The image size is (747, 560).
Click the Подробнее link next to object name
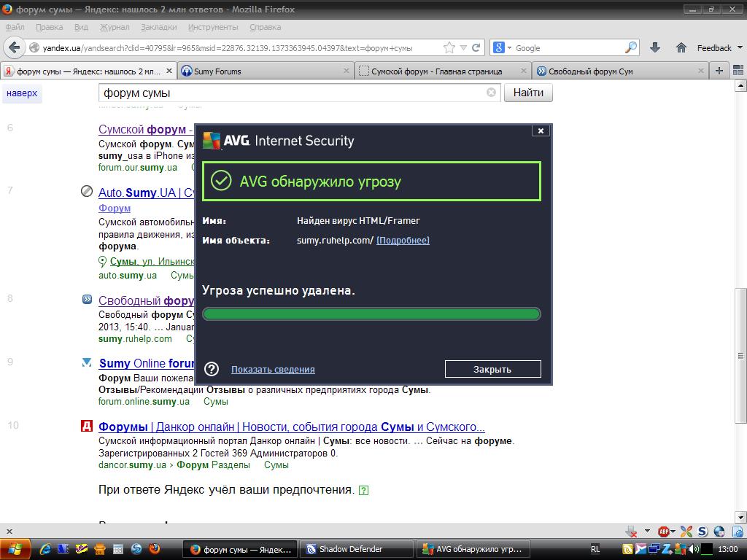pyautogui.click(x=403, y=241)
